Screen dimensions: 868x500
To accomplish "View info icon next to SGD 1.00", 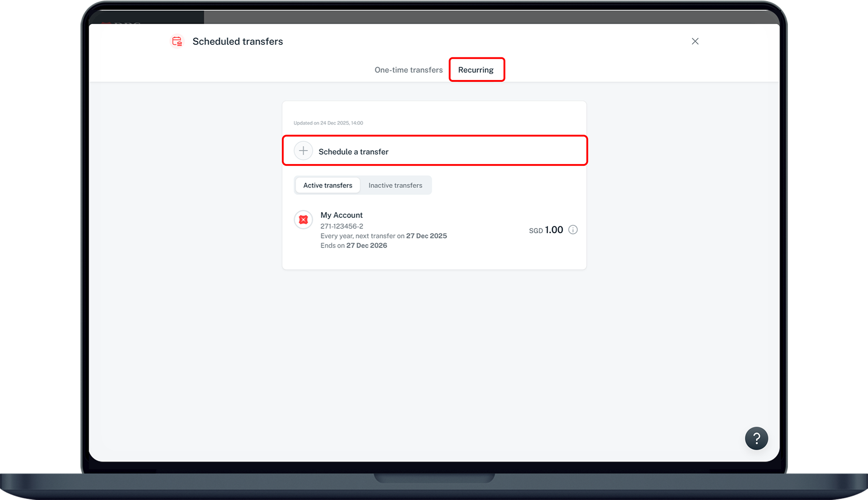I will tap(573, 230).
